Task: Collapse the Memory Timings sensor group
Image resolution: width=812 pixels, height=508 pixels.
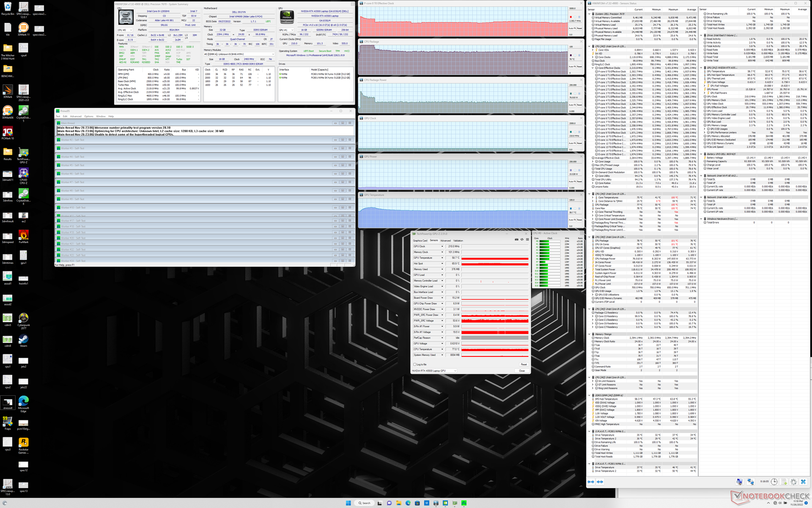Action: coord(590,334)
